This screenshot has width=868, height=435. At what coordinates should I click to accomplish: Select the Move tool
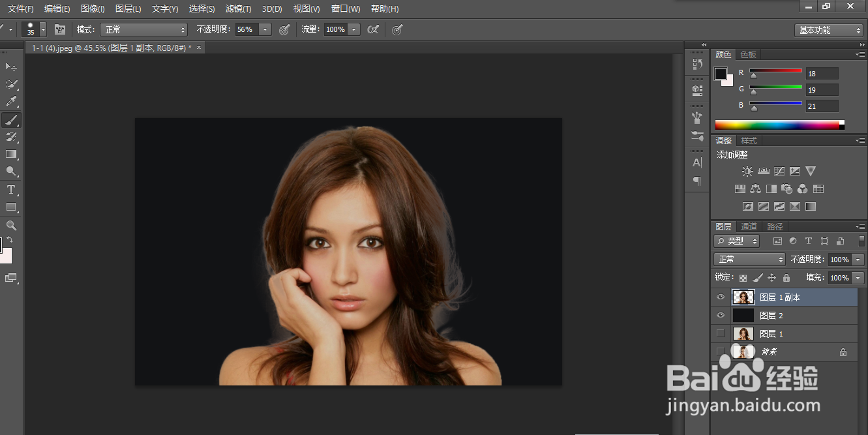[11, 67]
